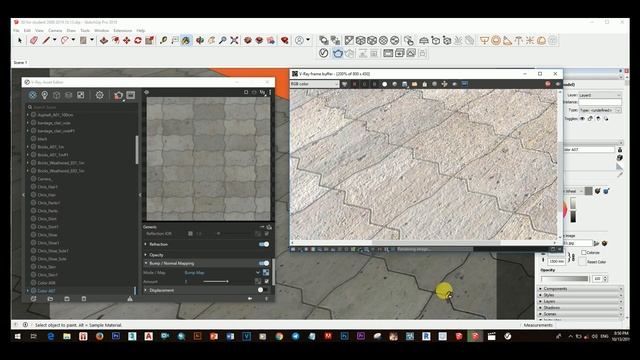Expand the Components tray panel
This screenshot has height=360, width=640.
click(580, 289)
